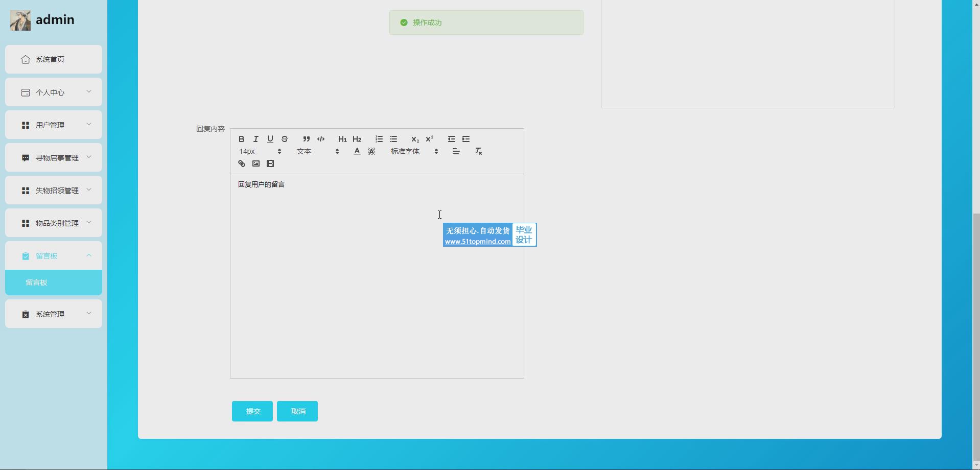Viewport: 980px width, 470px height.
Task: Click the admin avatar image
Action: point(20,20)
